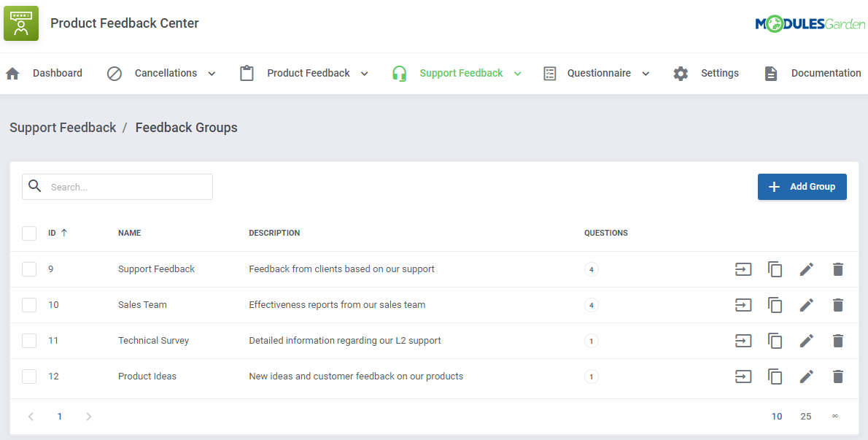Click the Support Feedback headset icon
The width and height of the screenshot is (868, 440).
coord(399,73)
